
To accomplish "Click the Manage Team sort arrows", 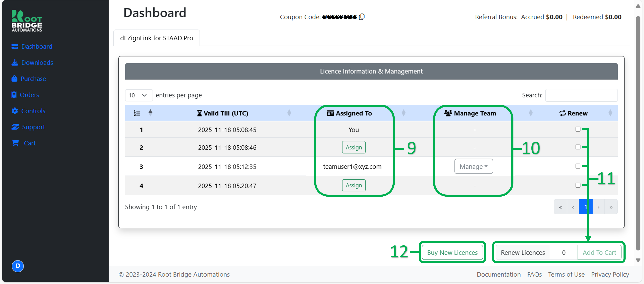I will (531, 113).
